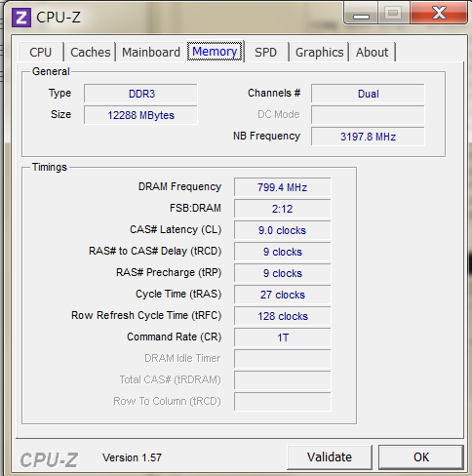The height and width of the screenshot is (476, 472).
Task: Minimize the CPU-Z window
Action: pos(361,13)
